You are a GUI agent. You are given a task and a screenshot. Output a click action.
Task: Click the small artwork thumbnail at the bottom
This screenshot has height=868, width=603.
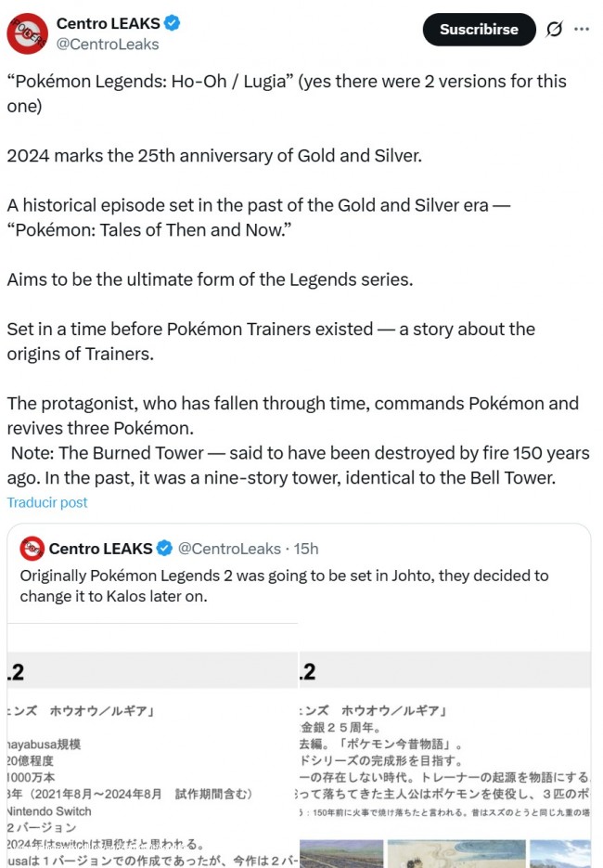343,854
